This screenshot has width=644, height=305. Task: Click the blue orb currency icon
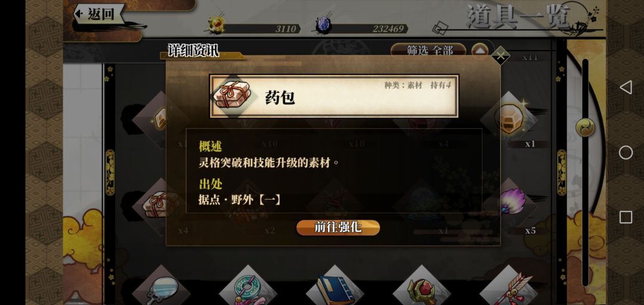click(x=324, y=26)
